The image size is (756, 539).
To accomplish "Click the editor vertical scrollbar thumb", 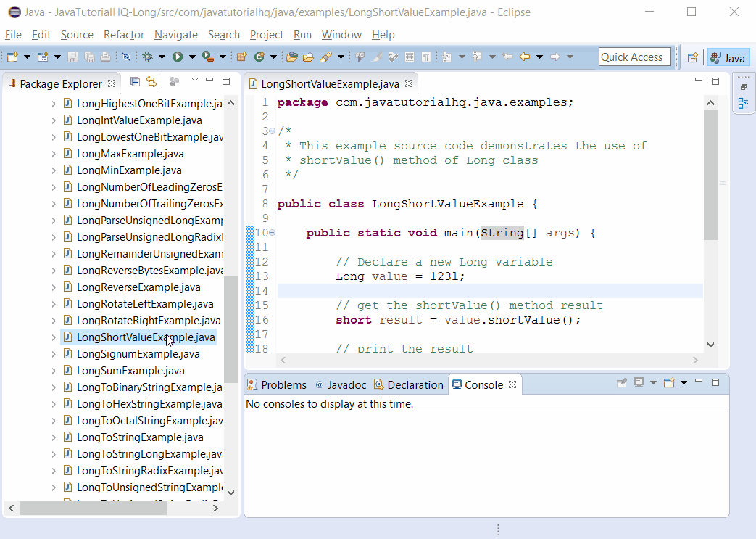I will [710, 175].
